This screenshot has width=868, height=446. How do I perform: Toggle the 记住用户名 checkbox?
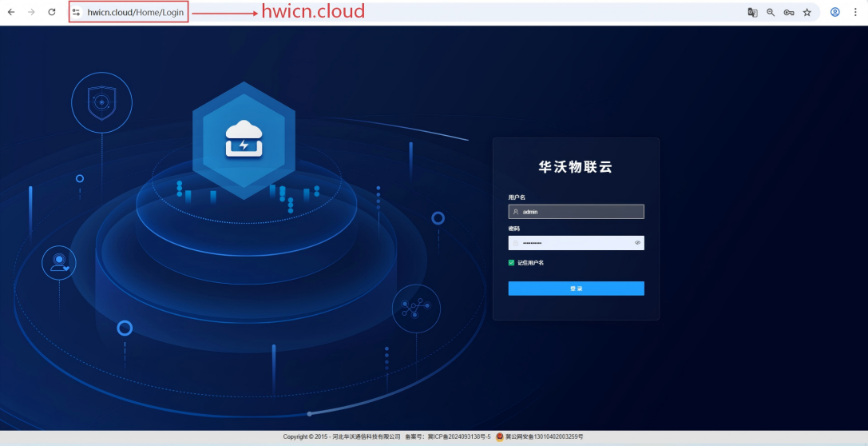pos(512,262)
